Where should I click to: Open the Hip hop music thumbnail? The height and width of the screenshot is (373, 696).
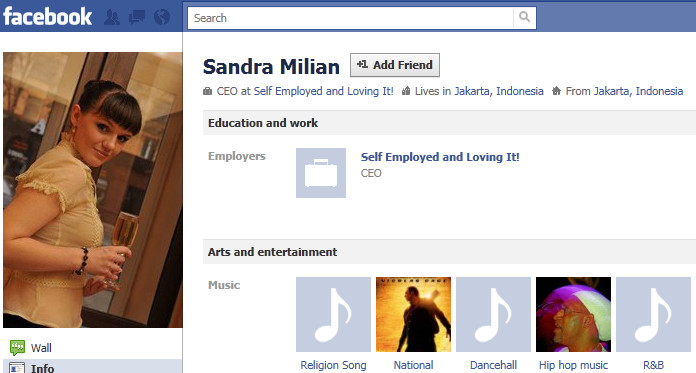tap(573, 314)
